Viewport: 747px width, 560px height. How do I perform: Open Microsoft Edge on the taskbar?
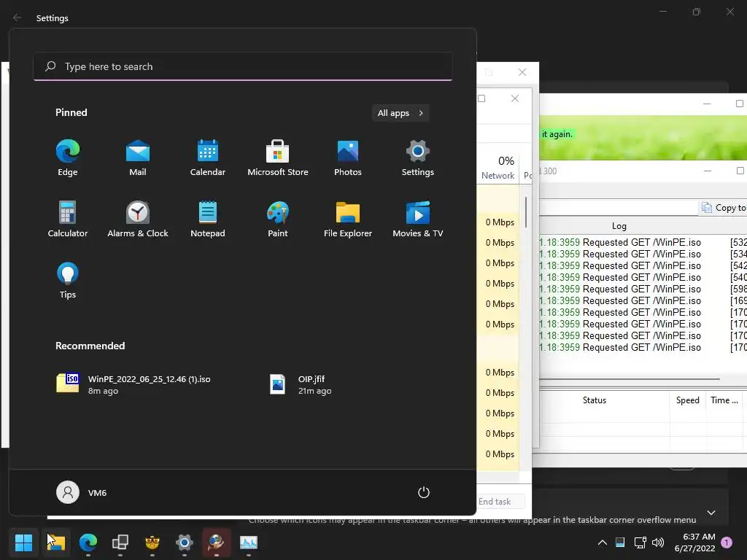point(88,542)
